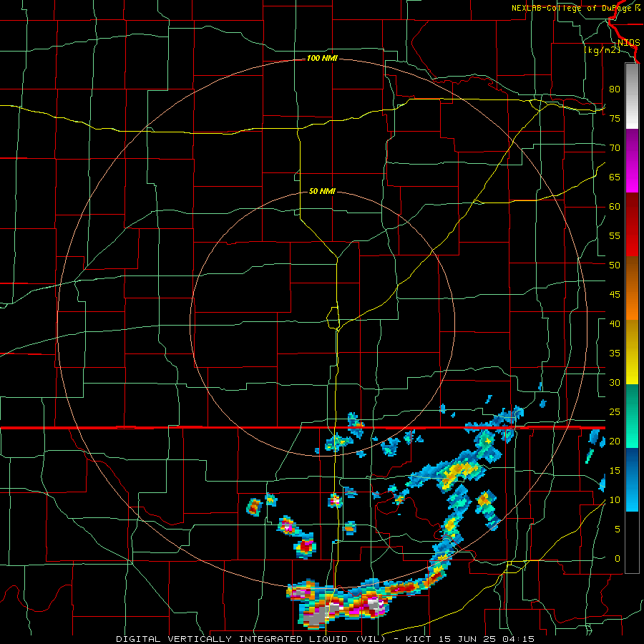Image resolution: width=644 pixels, height=644 pixels.
Task: Click the KICT radar site identifier
Action: click(x=418, y=639)
